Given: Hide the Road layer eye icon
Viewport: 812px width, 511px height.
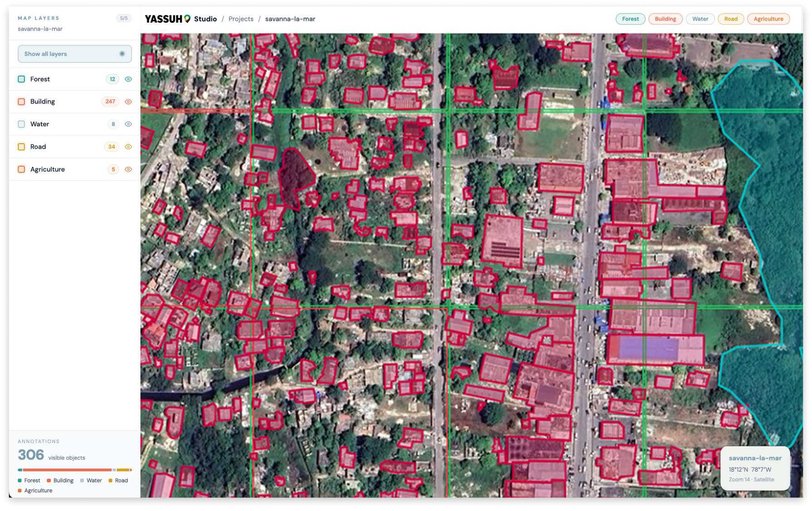Looking at the screenshot, I should [128, 147].
